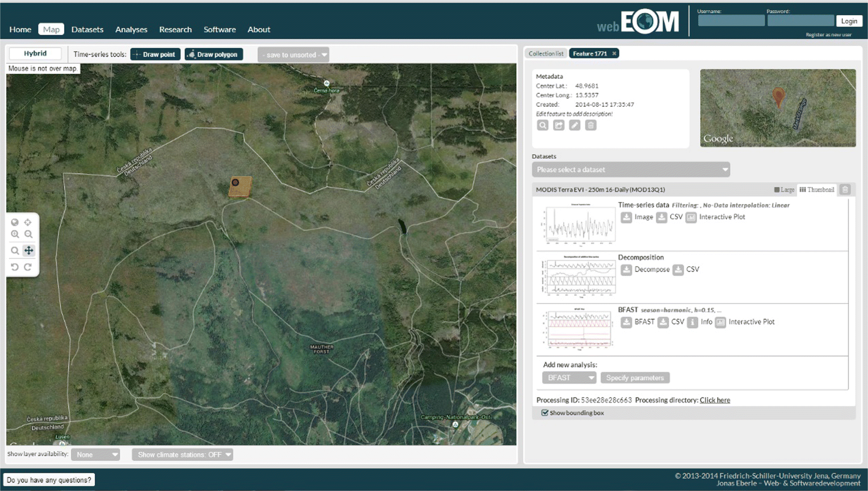Click 'Do you have any questions?' button
This screenshot has height=491, width=868.
pos(49,480)
